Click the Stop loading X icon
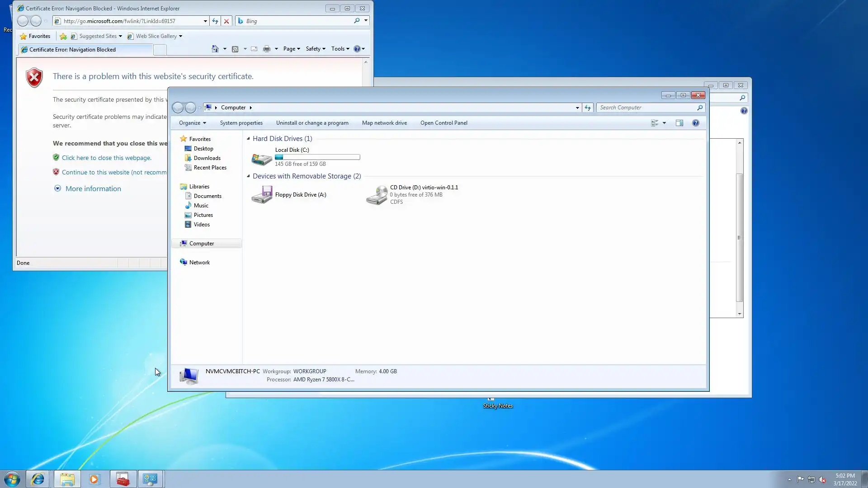Viewport: 868px width, 488px height. (226, 21)
